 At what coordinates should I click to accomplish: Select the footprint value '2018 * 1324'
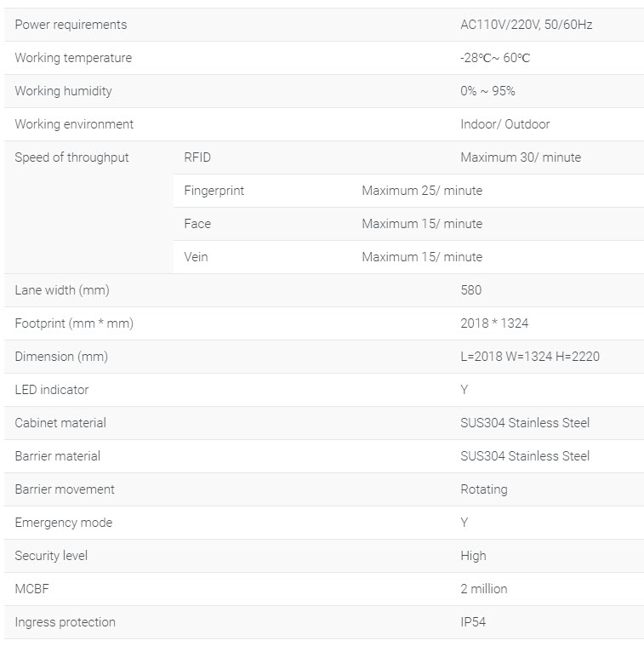pos(494,323)
